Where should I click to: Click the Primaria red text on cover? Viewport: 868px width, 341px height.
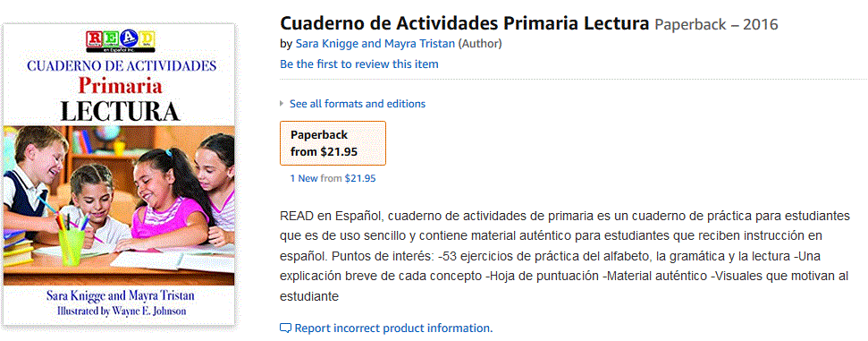tap(120, 87)
